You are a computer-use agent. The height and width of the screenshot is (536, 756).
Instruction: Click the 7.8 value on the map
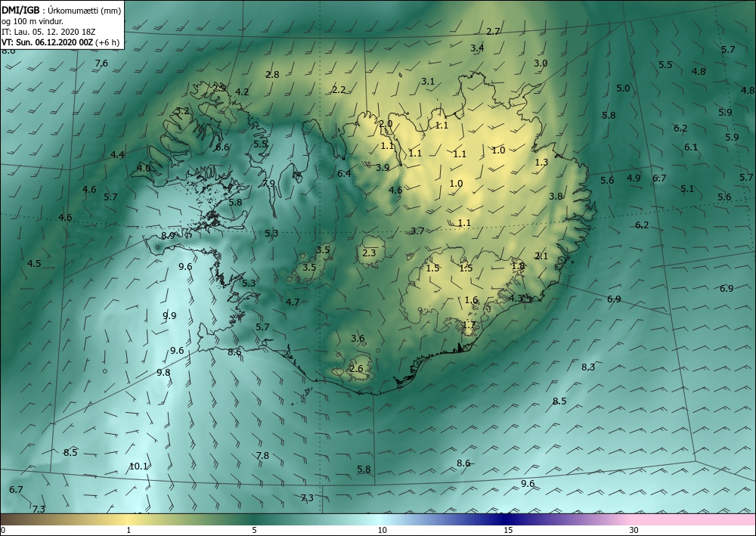[262, 456]
